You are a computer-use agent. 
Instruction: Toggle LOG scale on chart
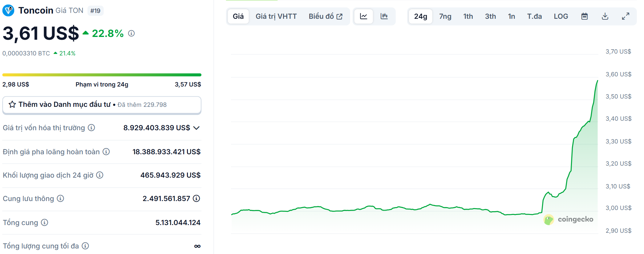click(561, 16)
